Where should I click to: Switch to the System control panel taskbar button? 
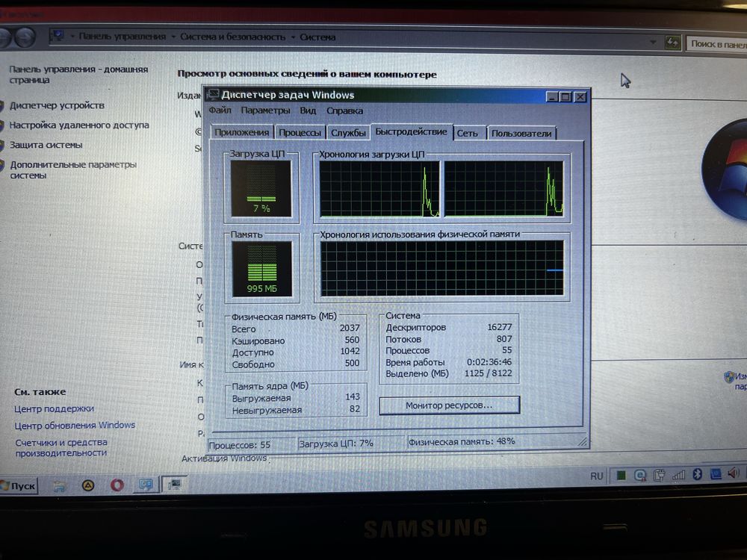[146, 485]
